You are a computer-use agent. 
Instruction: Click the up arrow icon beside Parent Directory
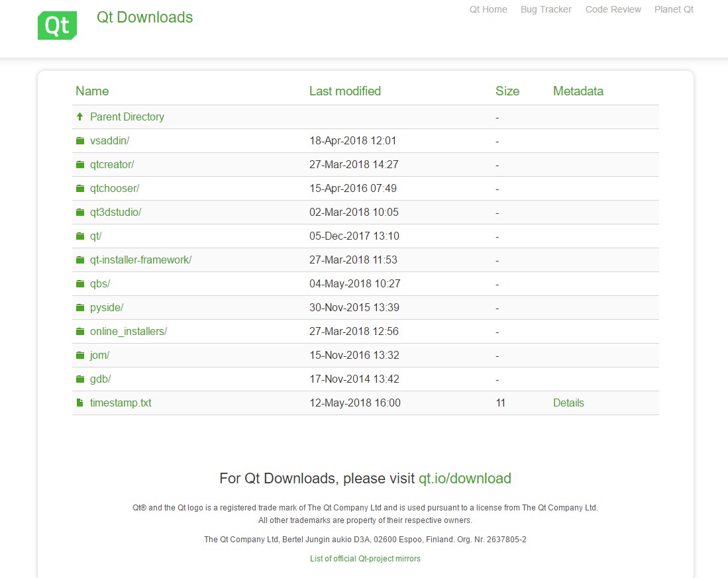(80, 117)
